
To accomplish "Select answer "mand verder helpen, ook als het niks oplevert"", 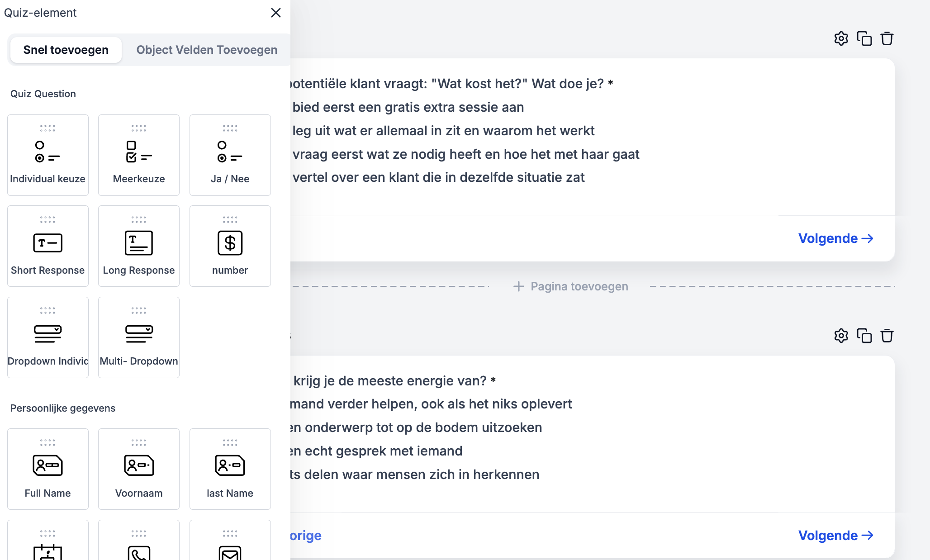I will (431, 404).
